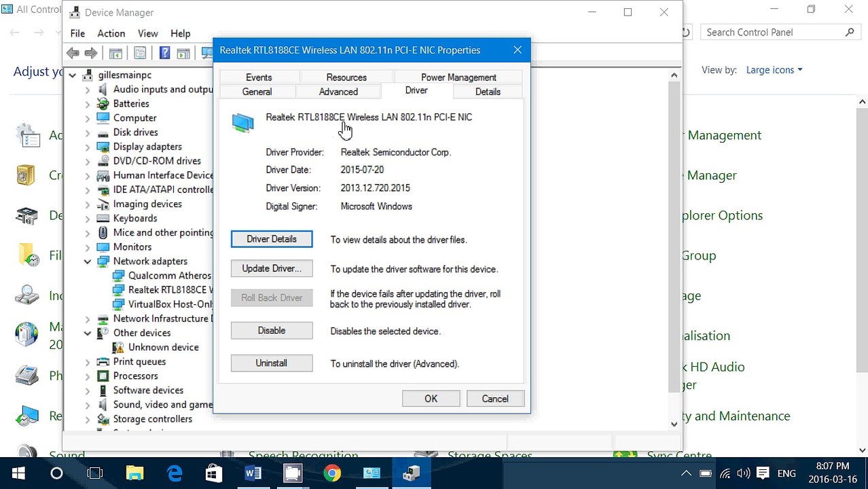
Task: Click the network adapter icon in Properties dialog
Action: coord(242,123)
